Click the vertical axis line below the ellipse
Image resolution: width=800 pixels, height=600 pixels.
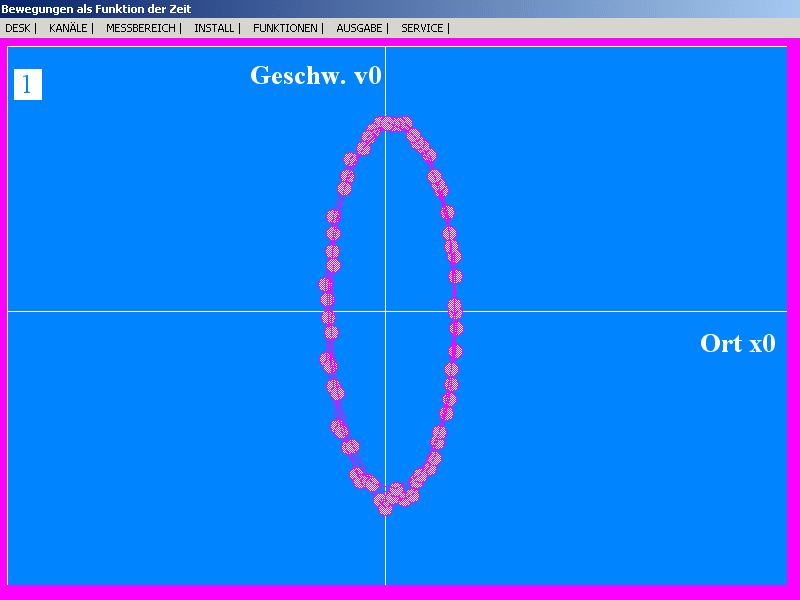click(x=385, y=550)
